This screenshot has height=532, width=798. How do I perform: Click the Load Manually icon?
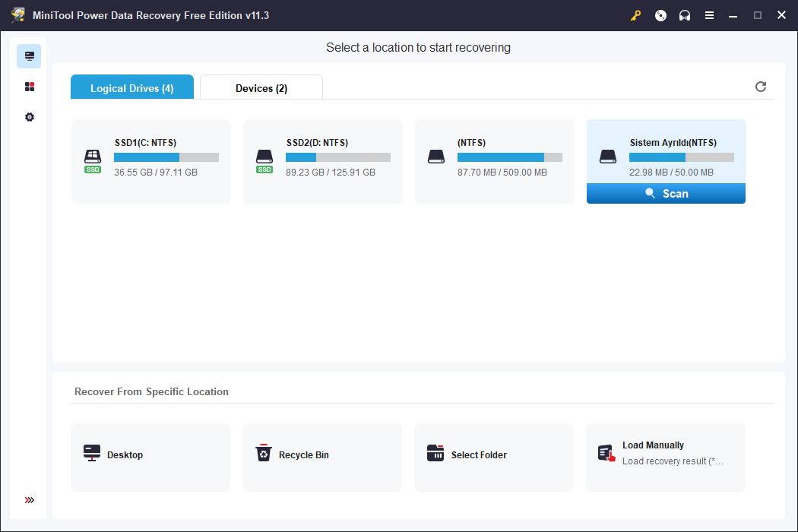tap(606, 453)
